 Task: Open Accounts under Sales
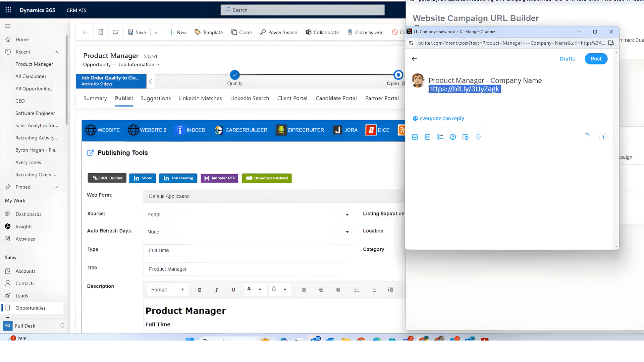coord(25,271)
